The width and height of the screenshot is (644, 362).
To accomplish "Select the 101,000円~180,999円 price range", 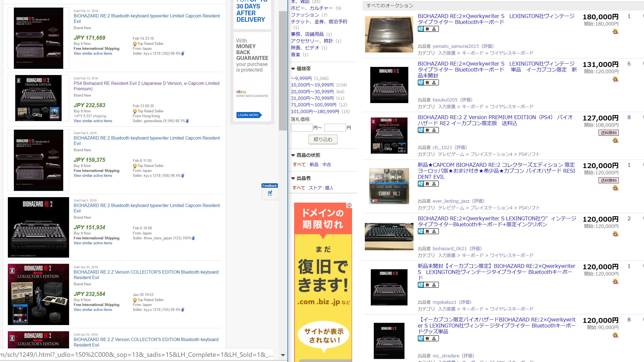I will tap(315, 112).
